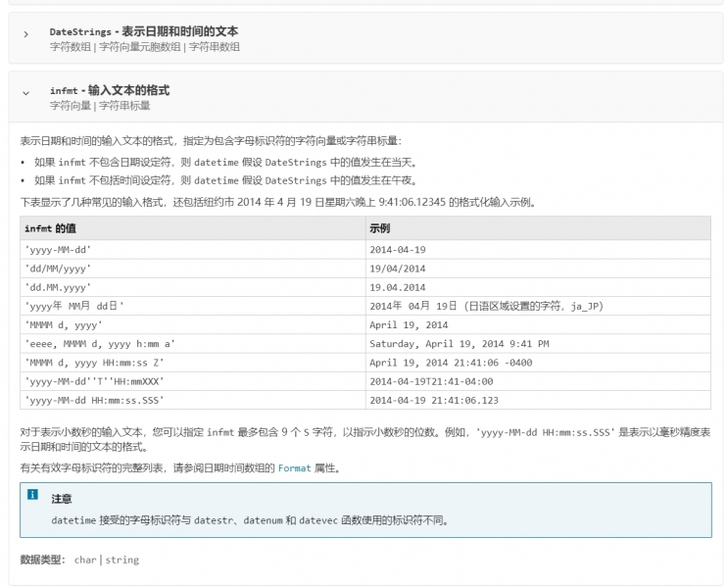Click the 'eeee, MMMM d, yyyy h:mm a' cell
Image resolution: width=727 pixels, height=588 pixels.
100,344
